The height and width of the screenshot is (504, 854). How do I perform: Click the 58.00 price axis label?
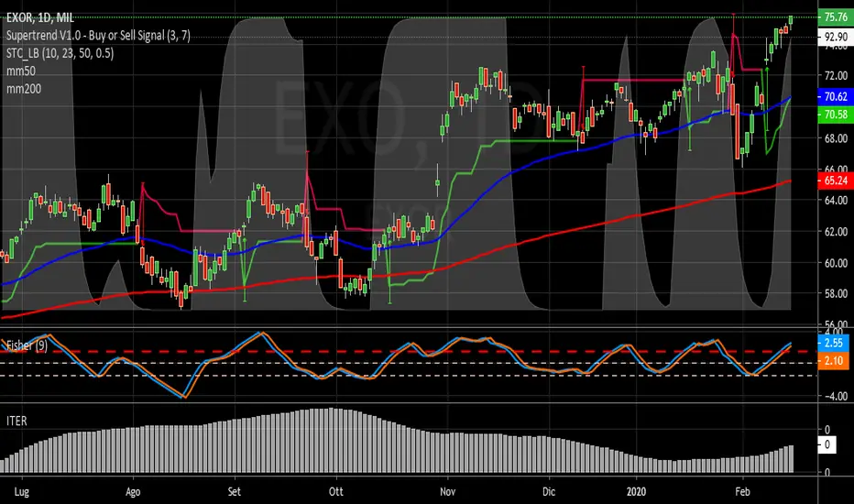(836, 293)
